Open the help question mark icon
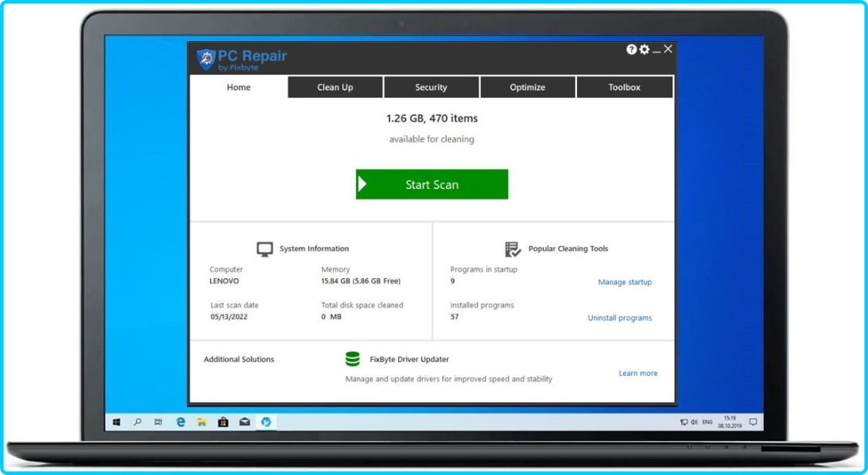This screenshot has width=868, height=475. point(631,49)
